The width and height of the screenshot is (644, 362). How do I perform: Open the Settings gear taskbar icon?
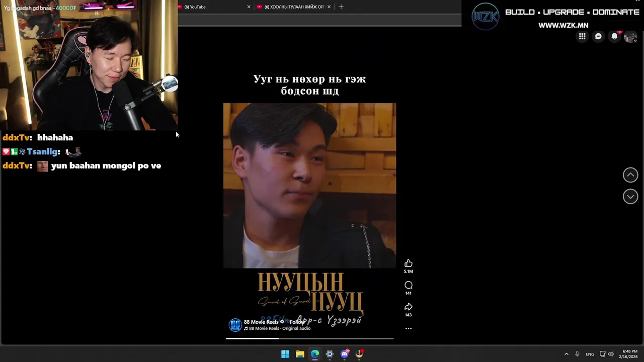[x=330, y=354]
